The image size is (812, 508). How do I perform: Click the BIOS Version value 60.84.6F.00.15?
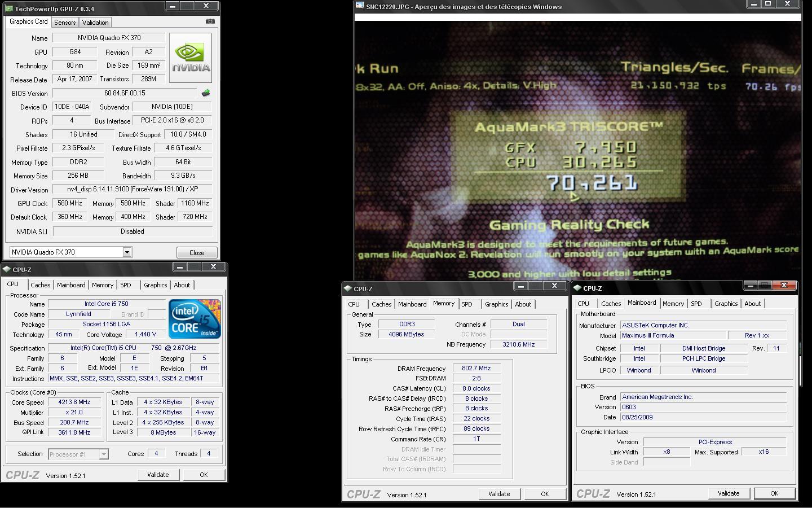pos(125,93)
